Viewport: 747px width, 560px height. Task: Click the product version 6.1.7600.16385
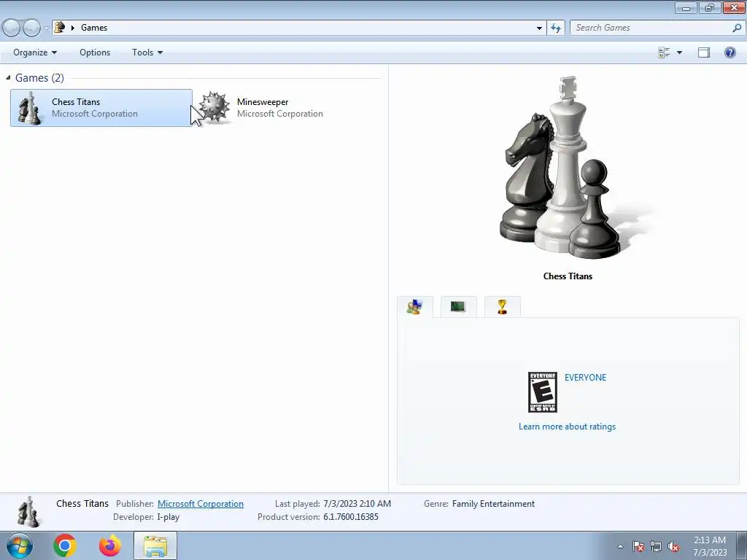point(351,517)
